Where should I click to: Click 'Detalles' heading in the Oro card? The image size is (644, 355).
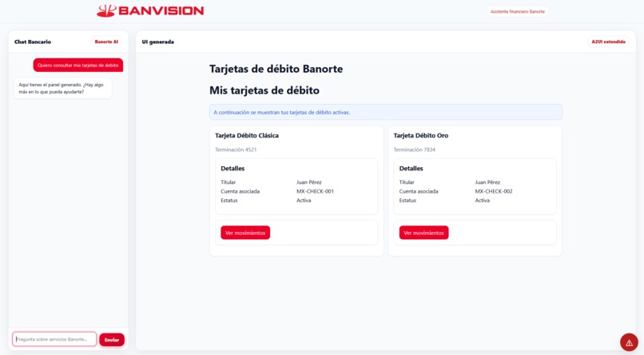tap(411, 169)
